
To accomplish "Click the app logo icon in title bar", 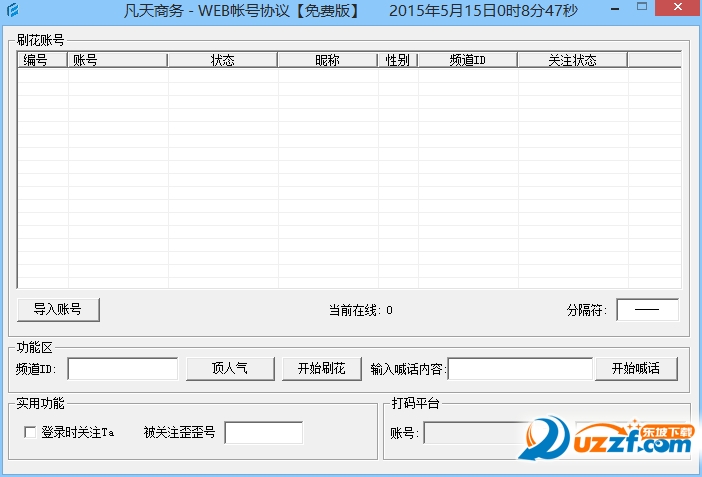I will pos(13,9).
